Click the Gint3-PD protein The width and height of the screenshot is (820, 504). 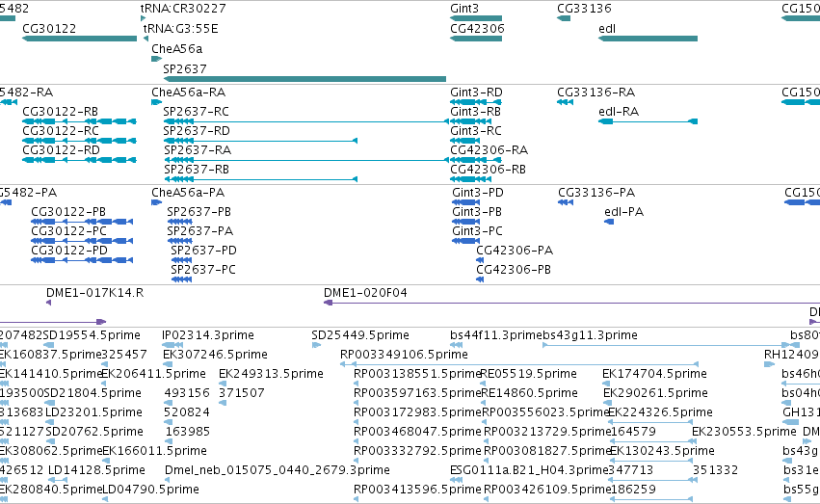[x=466, y=202]
